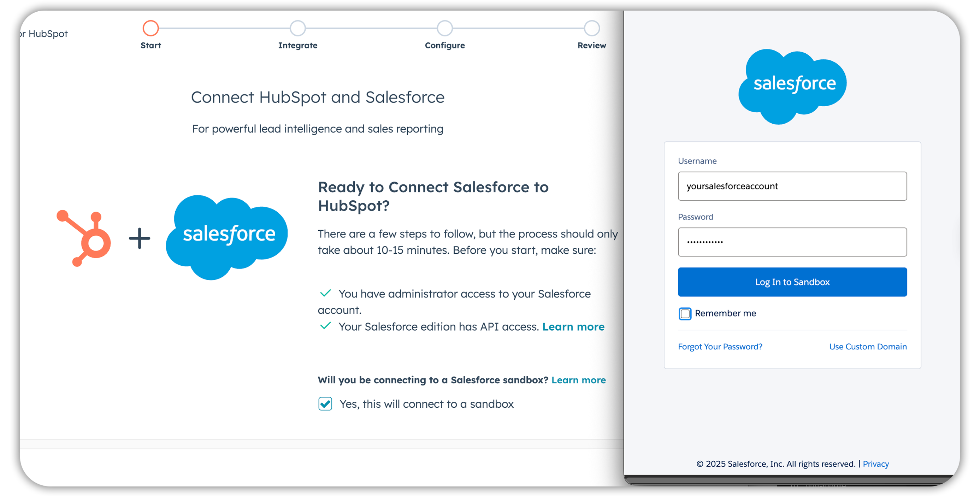Click the Review step circle
The width and height of the screenshot is (980, 496).
pos(592,28)
